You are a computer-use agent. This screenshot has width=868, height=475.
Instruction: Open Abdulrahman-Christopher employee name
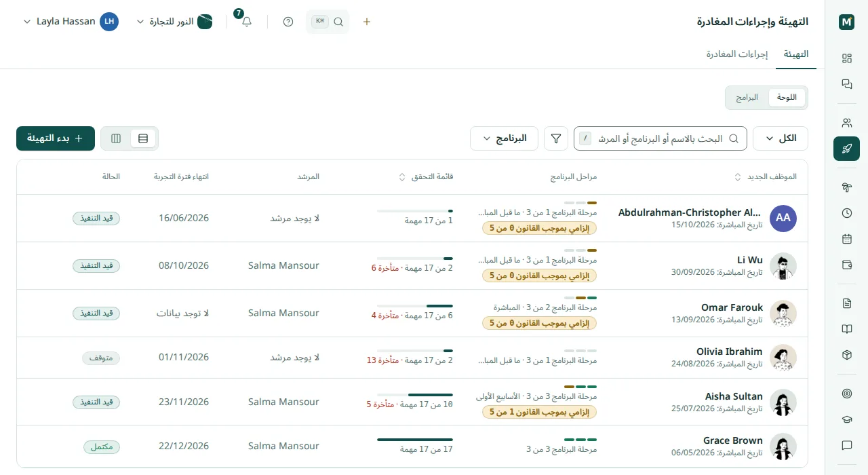pos(690,212)
